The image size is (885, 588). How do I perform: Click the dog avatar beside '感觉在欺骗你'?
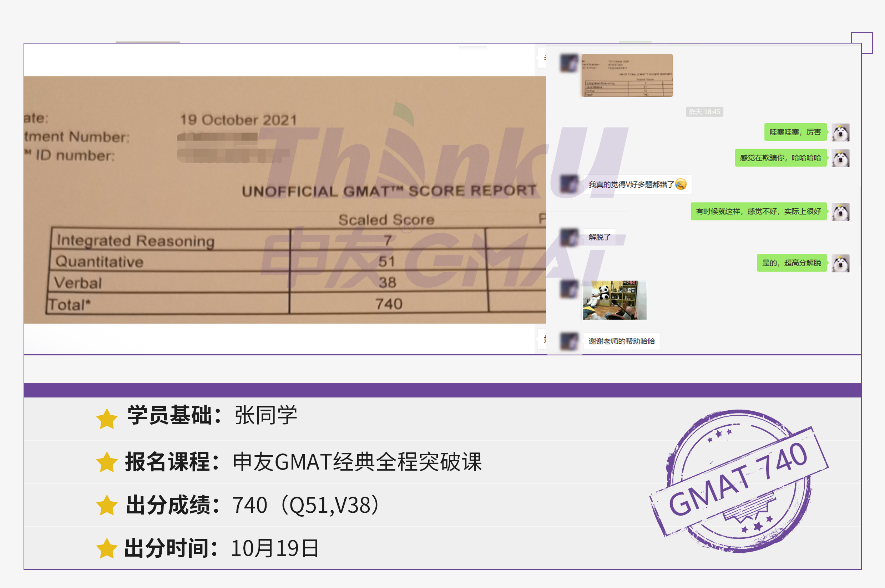(840, 158)
